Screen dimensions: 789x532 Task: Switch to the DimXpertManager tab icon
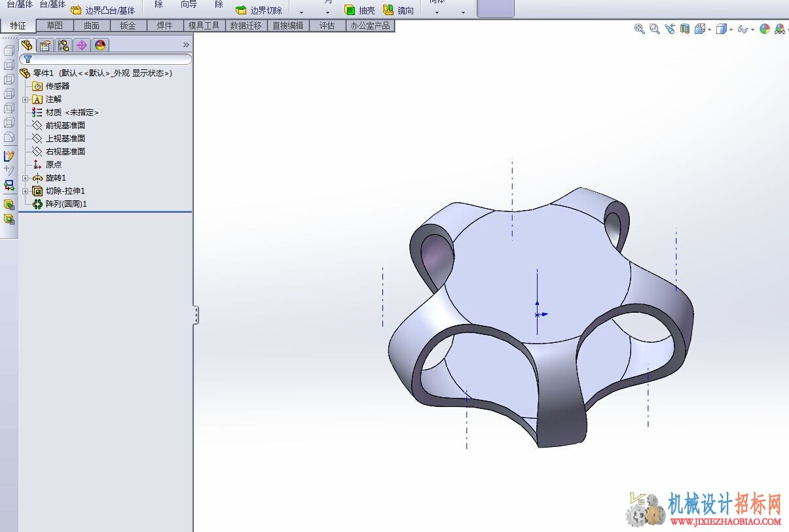coord(82,45)
